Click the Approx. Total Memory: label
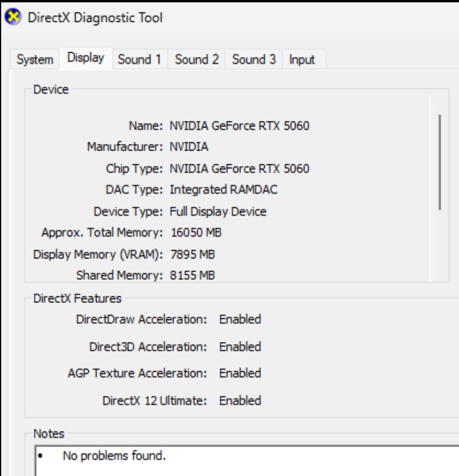Image resolution: width=459 pixels, height=476 pixels. (x=102, y=233)
